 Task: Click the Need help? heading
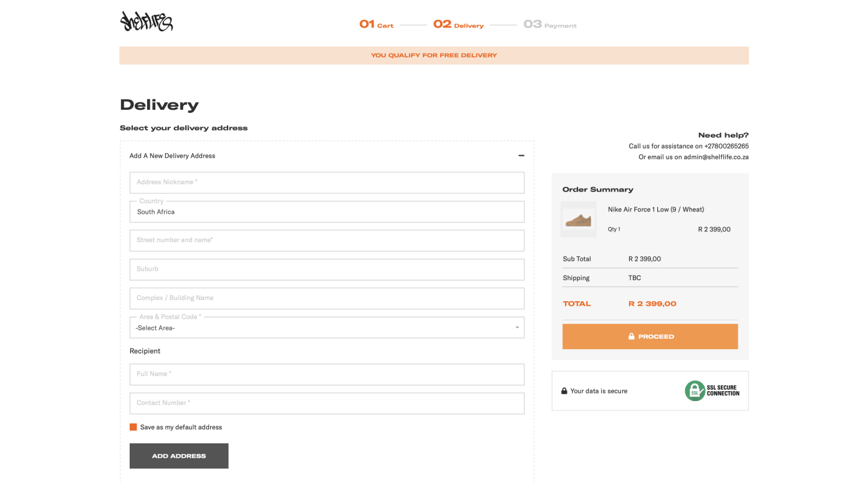point(723,135)
